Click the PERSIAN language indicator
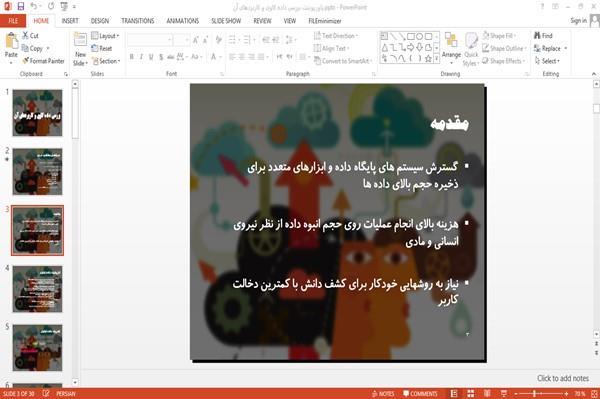The height and width of the screenshot is (399, 600). [66, 394]
